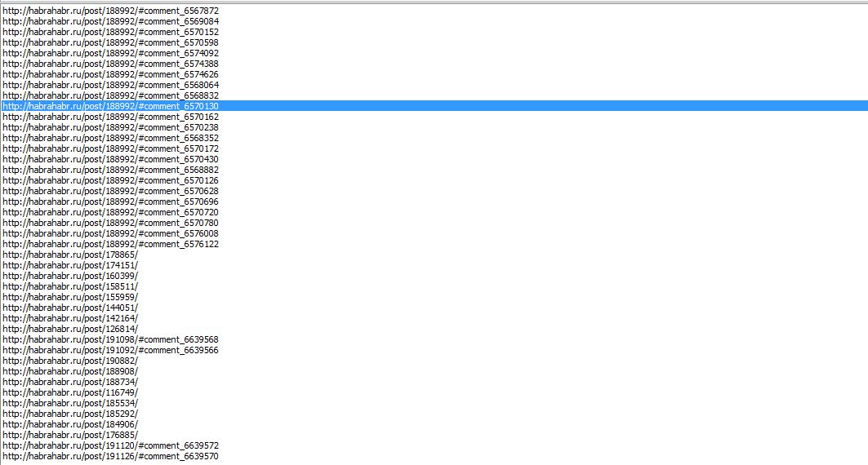Pick the URL ending comment_6570238
This screenshot has width=868, height=465.
(111, 127)
